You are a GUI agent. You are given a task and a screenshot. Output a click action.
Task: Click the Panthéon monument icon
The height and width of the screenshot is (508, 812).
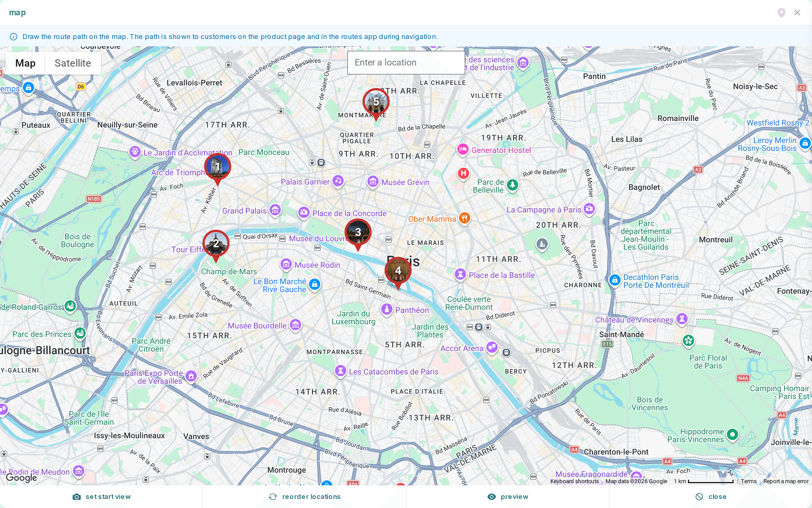[387, 309]
